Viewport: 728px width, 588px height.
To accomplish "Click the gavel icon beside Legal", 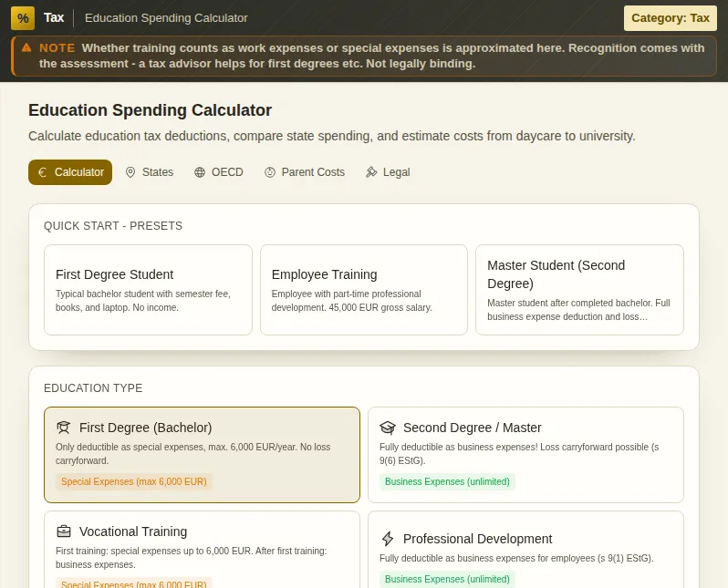I will (371, 172).
